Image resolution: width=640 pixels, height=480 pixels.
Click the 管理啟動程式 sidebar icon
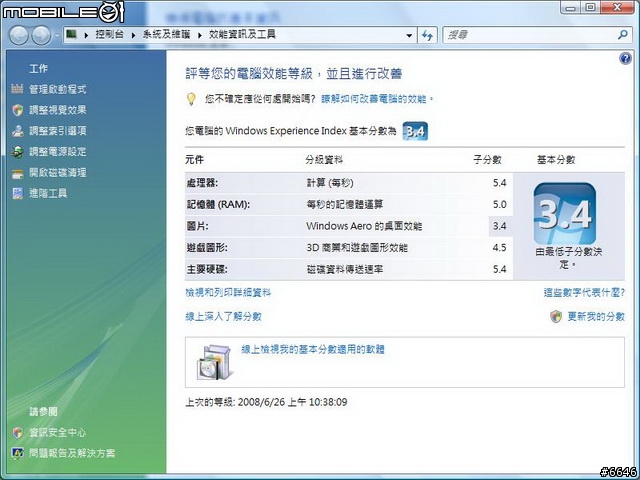point(17,89)
